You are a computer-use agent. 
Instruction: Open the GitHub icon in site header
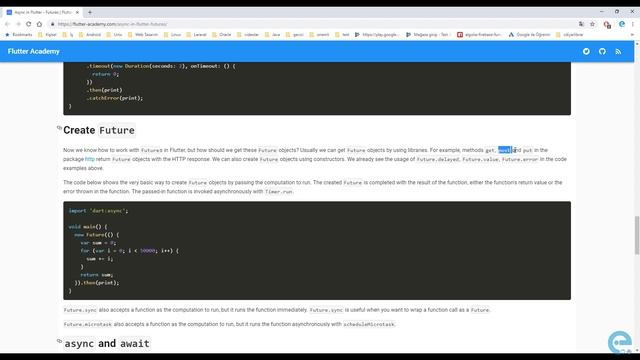click(602, 51)
